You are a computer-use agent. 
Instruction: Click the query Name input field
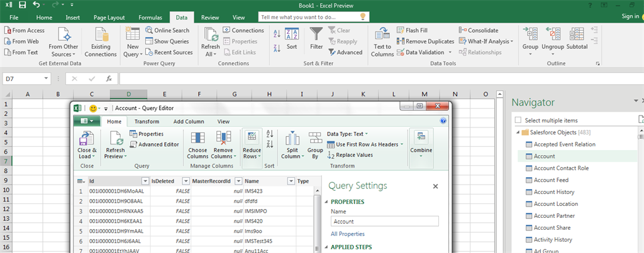384,221
